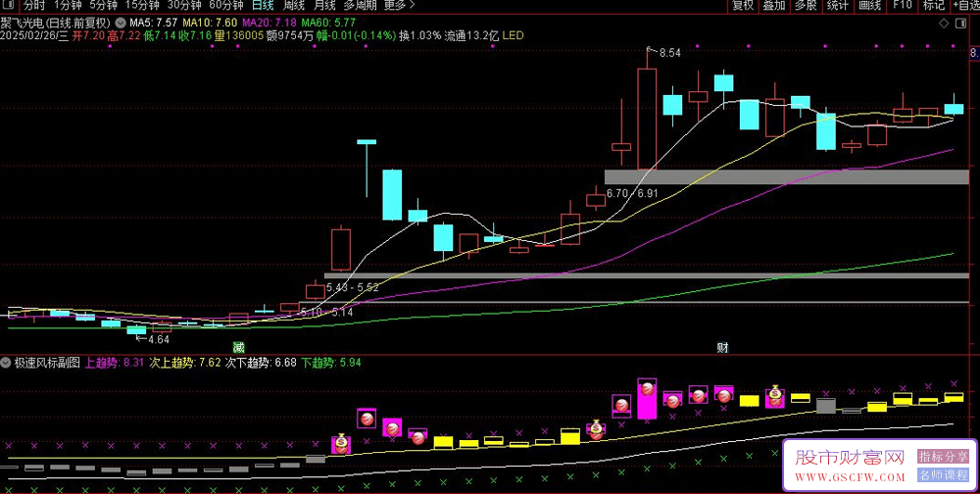Screen dimensions: 980x494
Task: Open the 多周期 multi-period view
Action: 360,6
